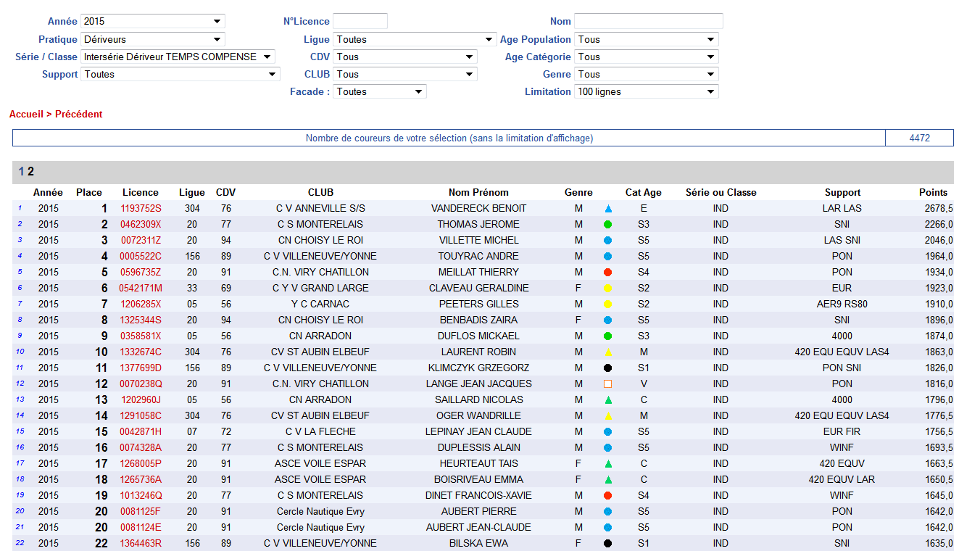Open the Année dropdown showing 2015
Viewport: 980px width, 551px height.
click(x=152, y=22)
